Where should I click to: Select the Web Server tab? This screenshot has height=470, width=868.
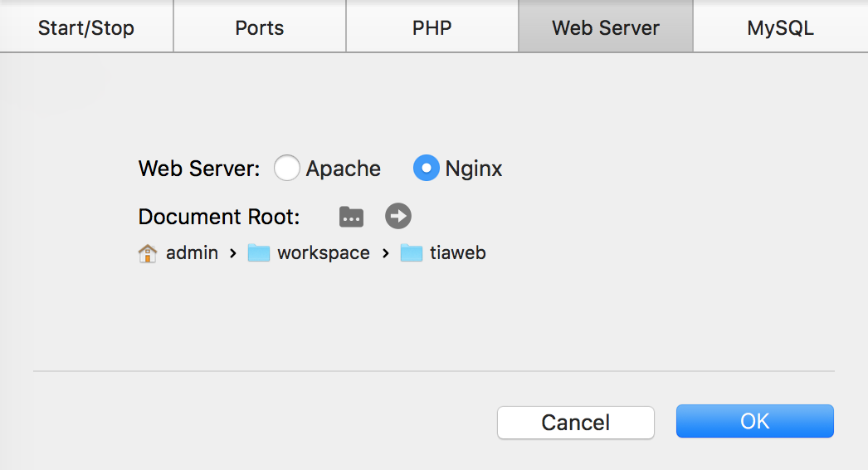(606, 26)
